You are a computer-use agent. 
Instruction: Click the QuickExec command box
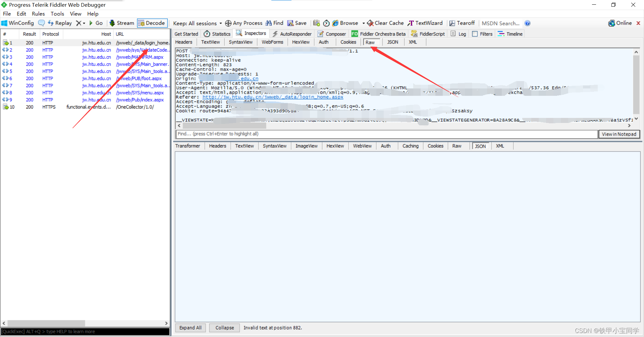[85, 332]
